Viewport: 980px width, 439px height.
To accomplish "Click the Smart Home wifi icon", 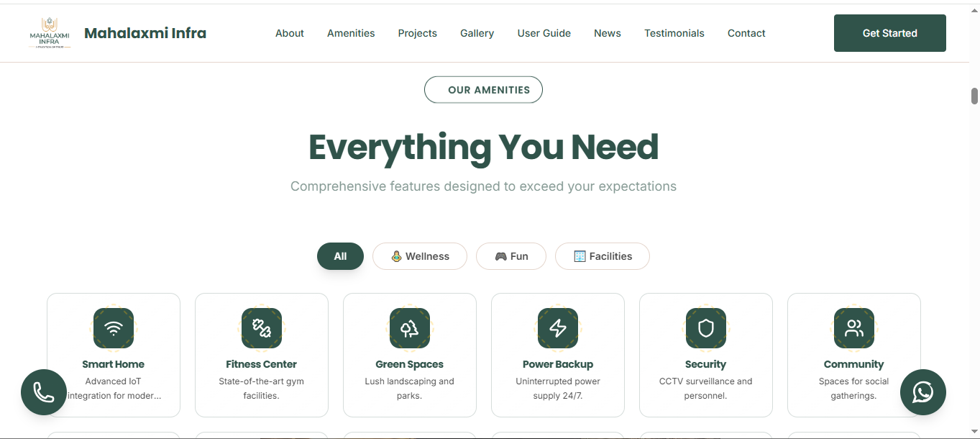I will click(114, 328).
